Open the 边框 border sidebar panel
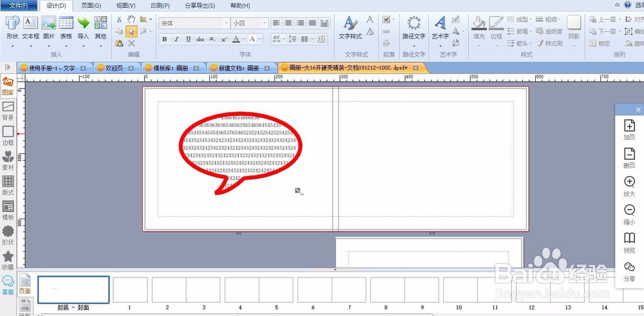Viewport: 644px width, 316px height. [8, 136]
